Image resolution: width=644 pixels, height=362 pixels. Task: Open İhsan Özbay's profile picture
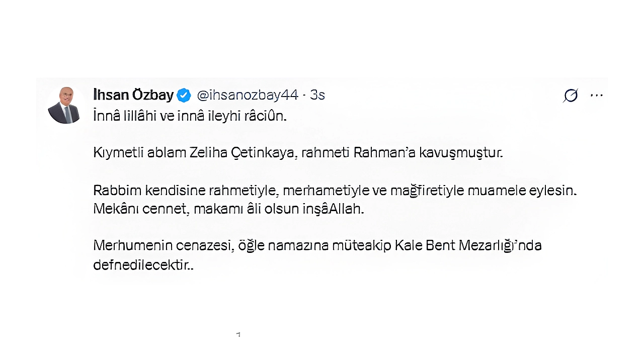[x=65, y=105]
